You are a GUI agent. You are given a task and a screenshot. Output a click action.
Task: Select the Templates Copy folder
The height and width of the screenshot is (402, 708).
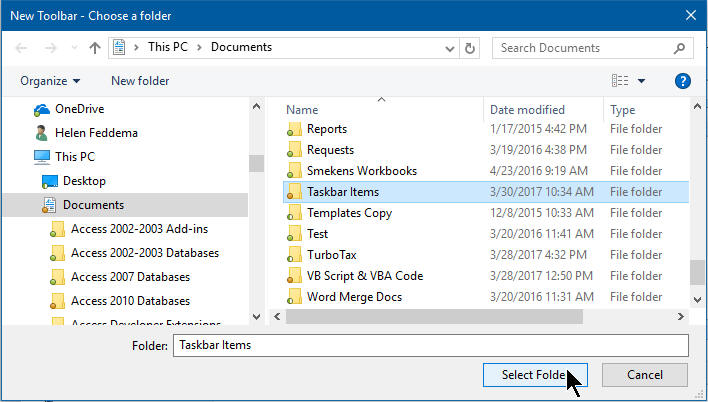point(349,213)
